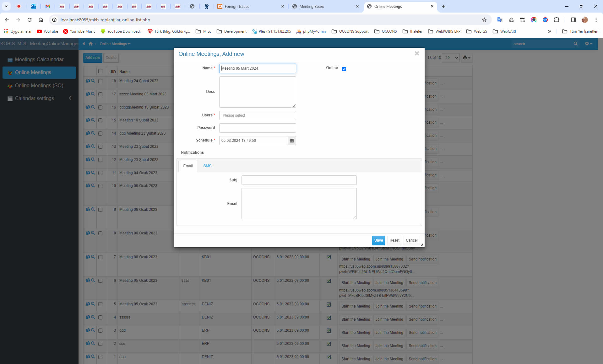This screenshot has width=603, height=364.
Task: Click into the Password input field
Action: tap(258, 128)
